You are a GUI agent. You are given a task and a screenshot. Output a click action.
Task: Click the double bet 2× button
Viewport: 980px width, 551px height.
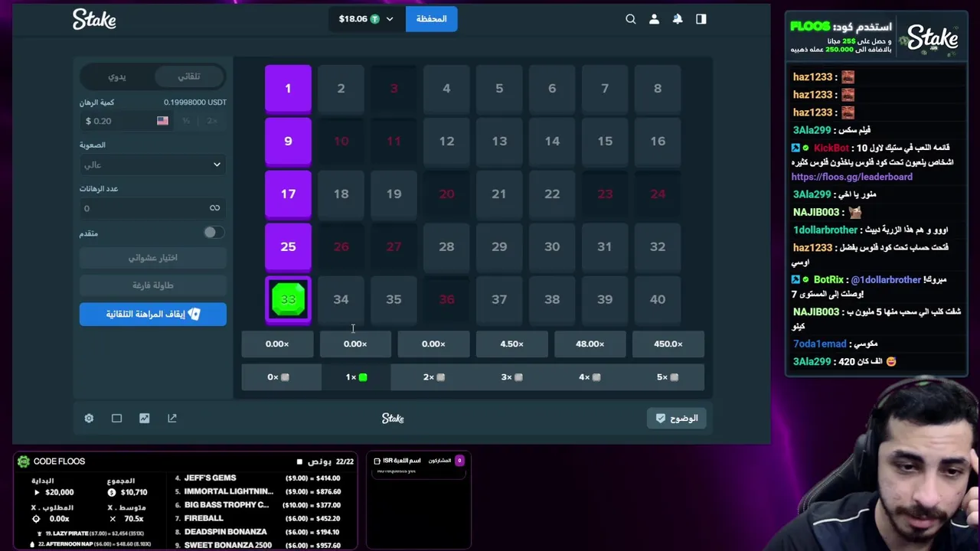click(x=212, y=121)
